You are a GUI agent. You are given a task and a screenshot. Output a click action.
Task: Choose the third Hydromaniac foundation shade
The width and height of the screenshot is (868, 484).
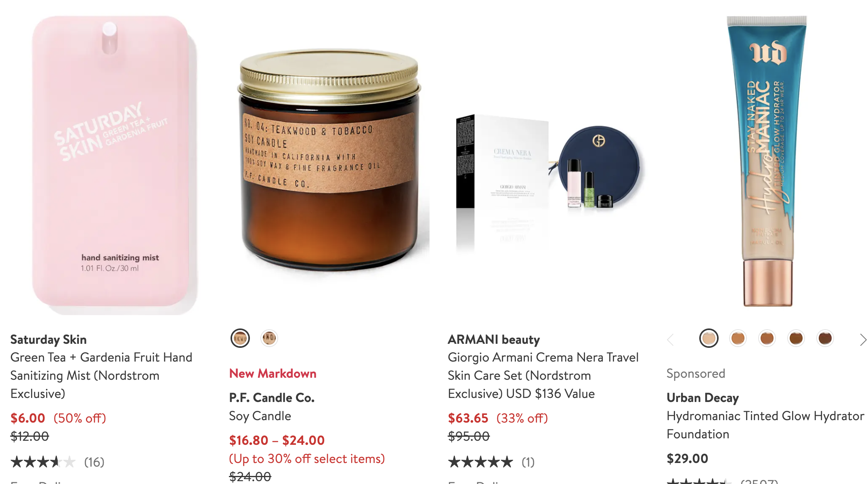click(767, 339)
